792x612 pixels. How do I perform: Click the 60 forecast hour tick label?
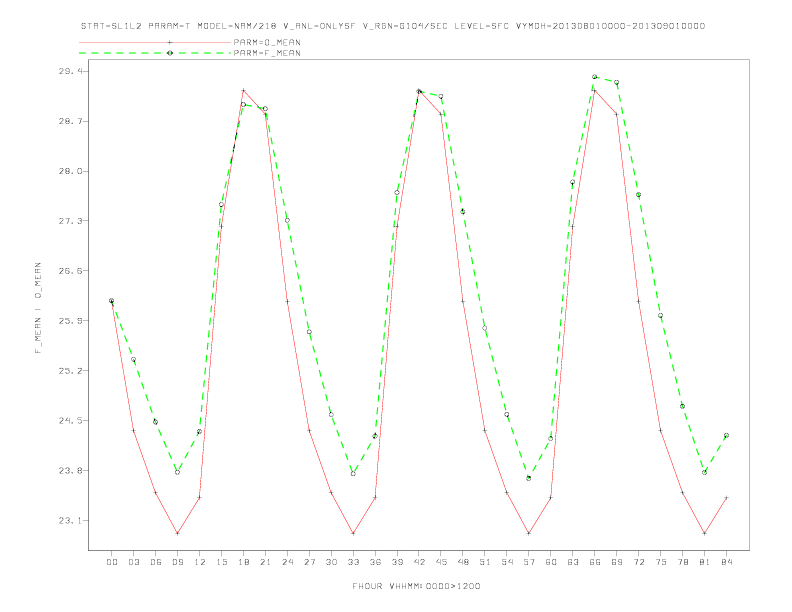tap(551, 562)
